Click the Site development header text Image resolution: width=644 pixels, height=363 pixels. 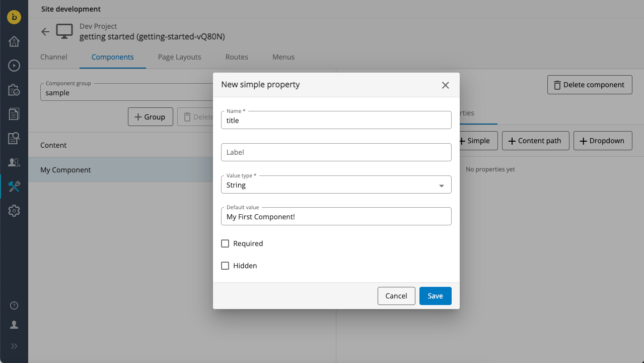click(71, 9)
